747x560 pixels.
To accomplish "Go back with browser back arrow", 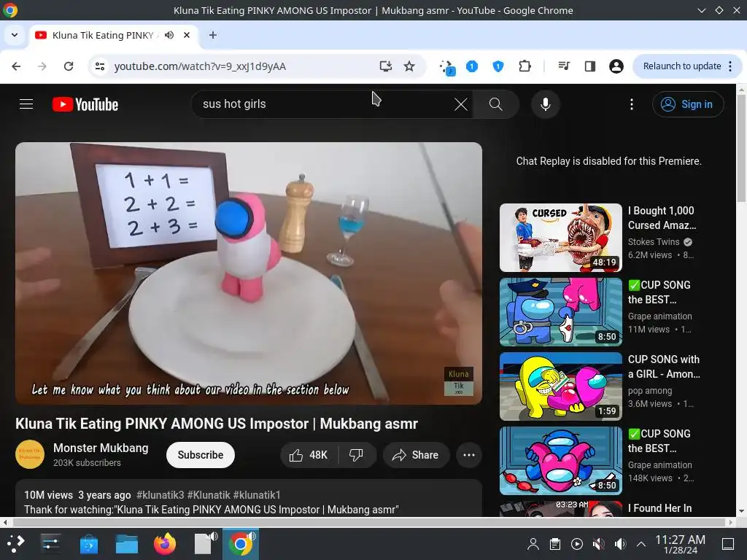I will [16, 66].
